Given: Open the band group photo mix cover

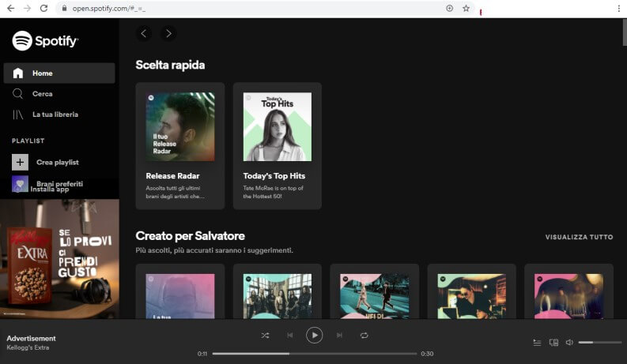Looking at the screenshot, I should pos(277,296).
